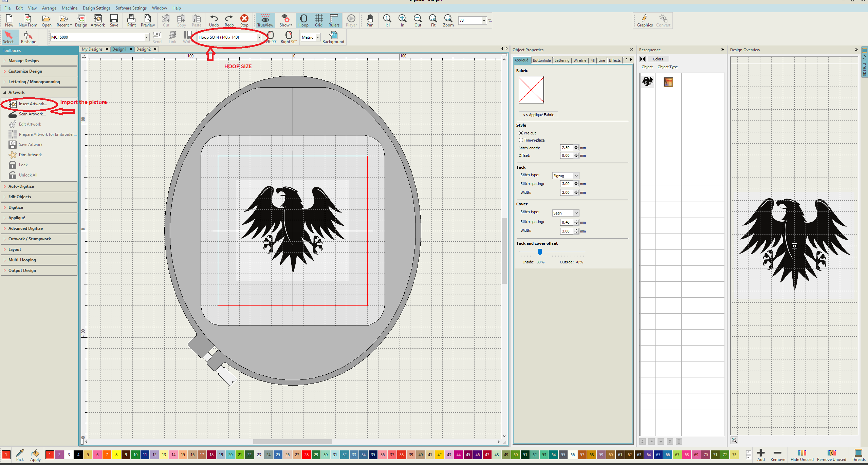868x465 pixels.
Task: Toggle the Rulers display button
Action: pos(334,20)
